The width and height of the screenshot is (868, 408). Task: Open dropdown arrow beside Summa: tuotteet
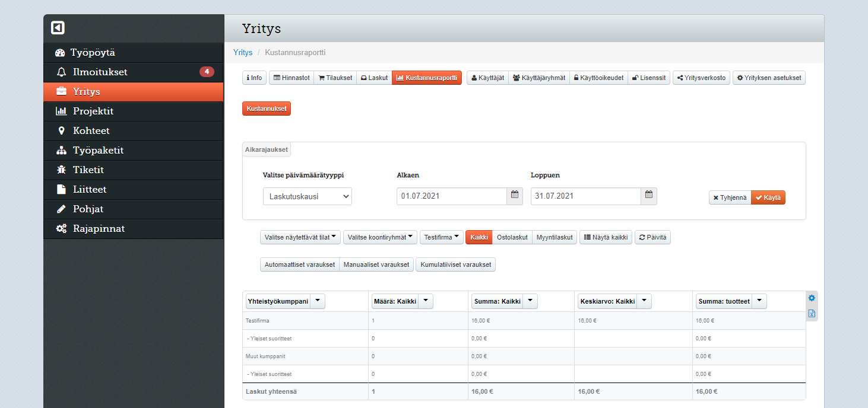coord(760,301)
